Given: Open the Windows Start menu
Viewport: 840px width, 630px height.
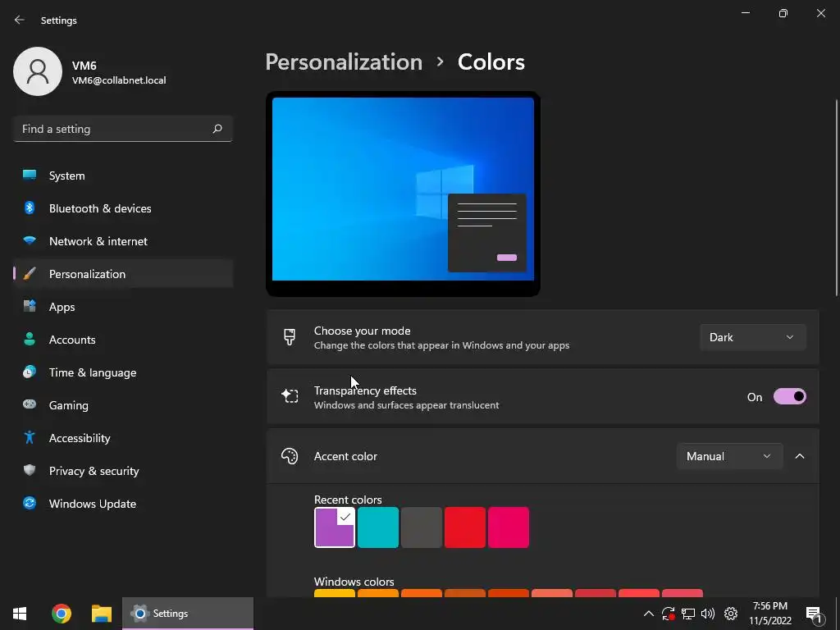Looking at the screenshot, I should tap(20, 614).
